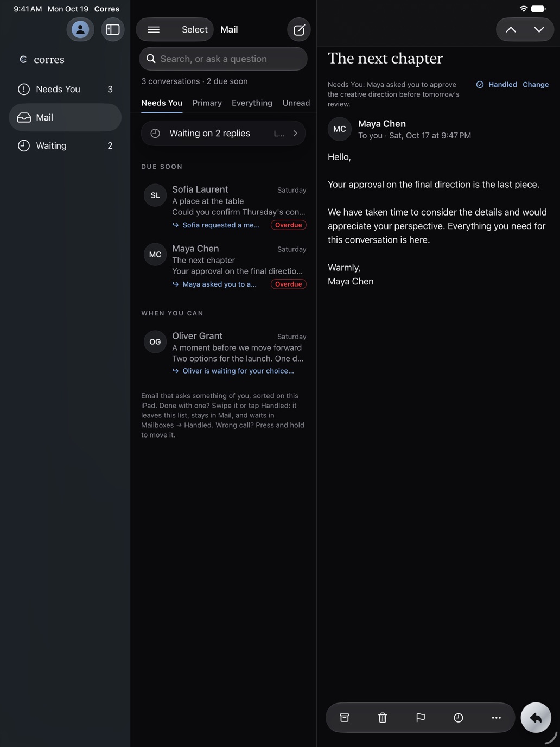This screenshot has width=560, height=747.
Task: Click Sofia's reply-arrow summary icon
Action: pos(176,225)
